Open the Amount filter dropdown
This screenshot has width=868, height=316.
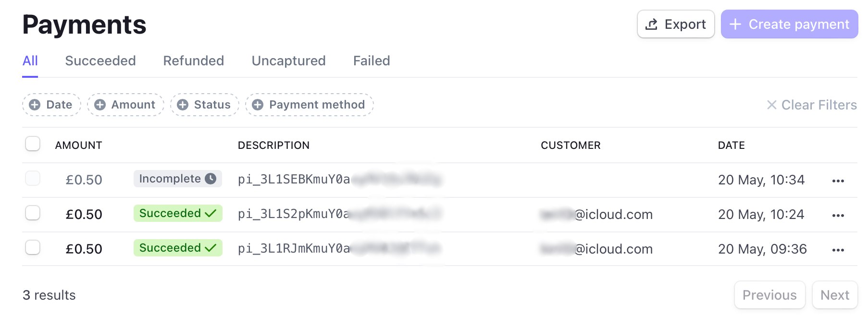[x=125, y=105]
